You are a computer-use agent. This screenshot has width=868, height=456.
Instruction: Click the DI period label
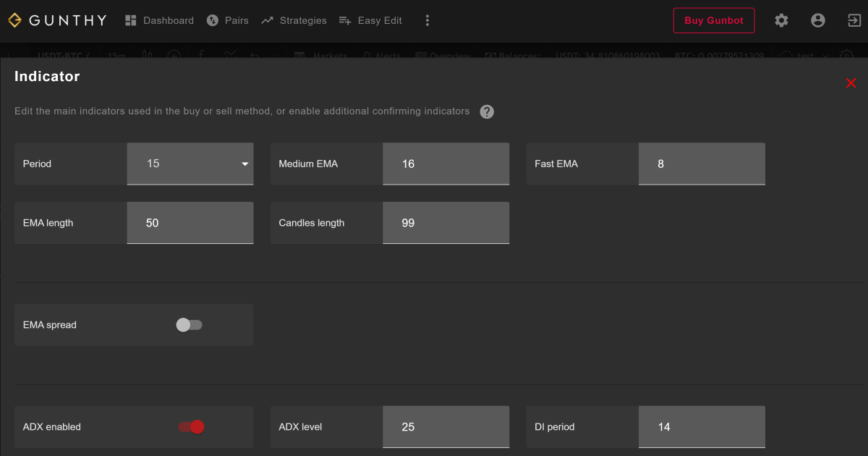(x=554, y=427)
